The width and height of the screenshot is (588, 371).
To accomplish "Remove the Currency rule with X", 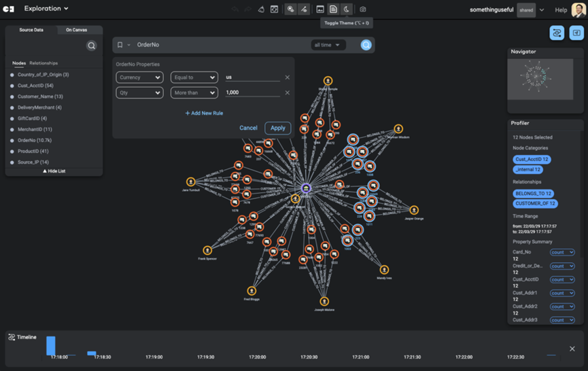I will click(x=288, y=77).
